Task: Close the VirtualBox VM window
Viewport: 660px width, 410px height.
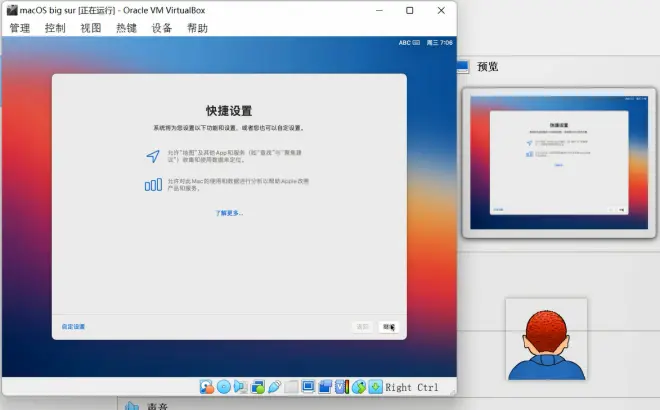Action: click(441, 11)
